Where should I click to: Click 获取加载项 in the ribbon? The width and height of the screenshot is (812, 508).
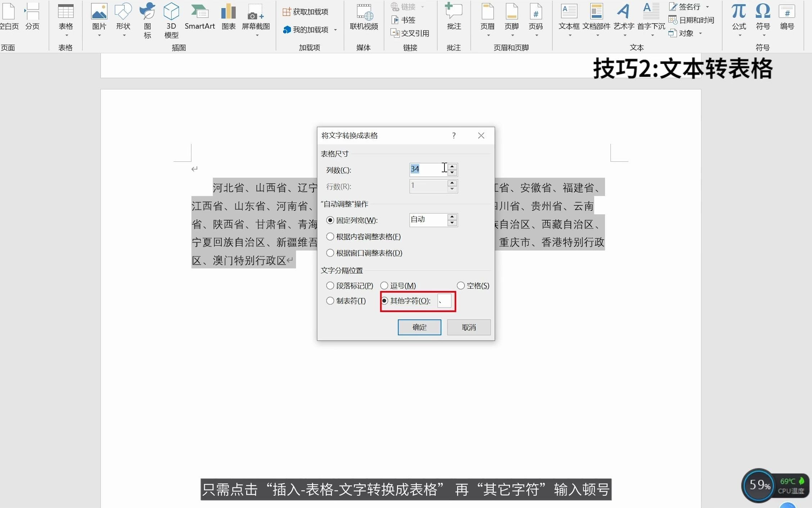(x=305, y=11)
